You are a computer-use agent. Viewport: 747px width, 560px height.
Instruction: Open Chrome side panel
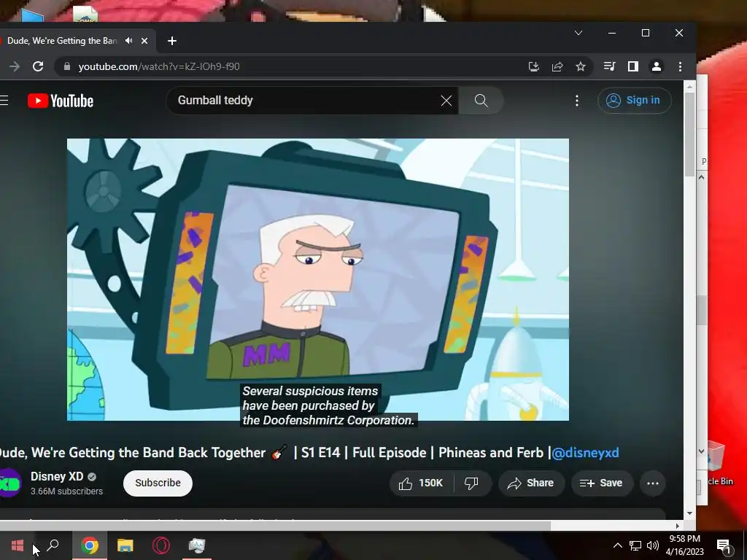point(632,66)
